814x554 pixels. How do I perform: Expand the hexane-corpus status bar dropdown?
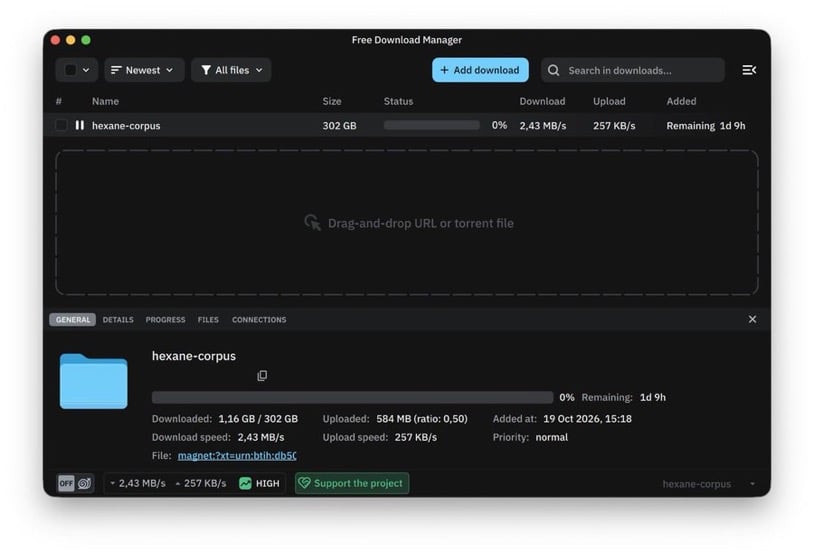[752, 484]
